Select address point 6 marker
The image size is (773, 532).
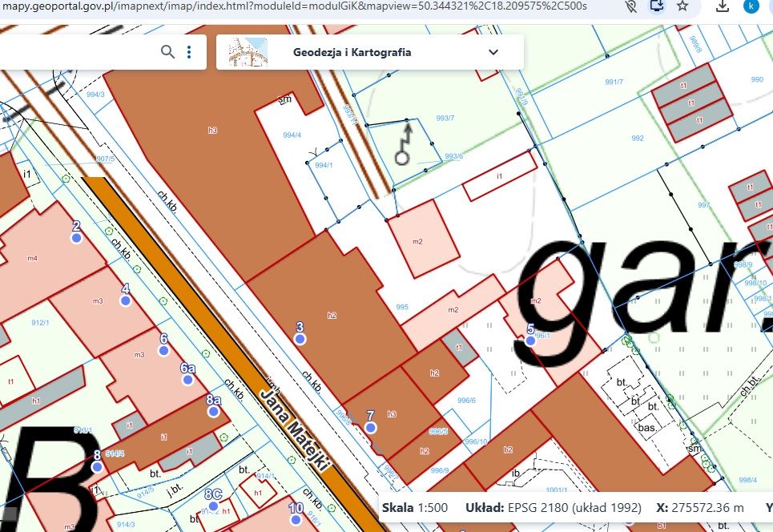pyautogui.click(x=163, y=350)
